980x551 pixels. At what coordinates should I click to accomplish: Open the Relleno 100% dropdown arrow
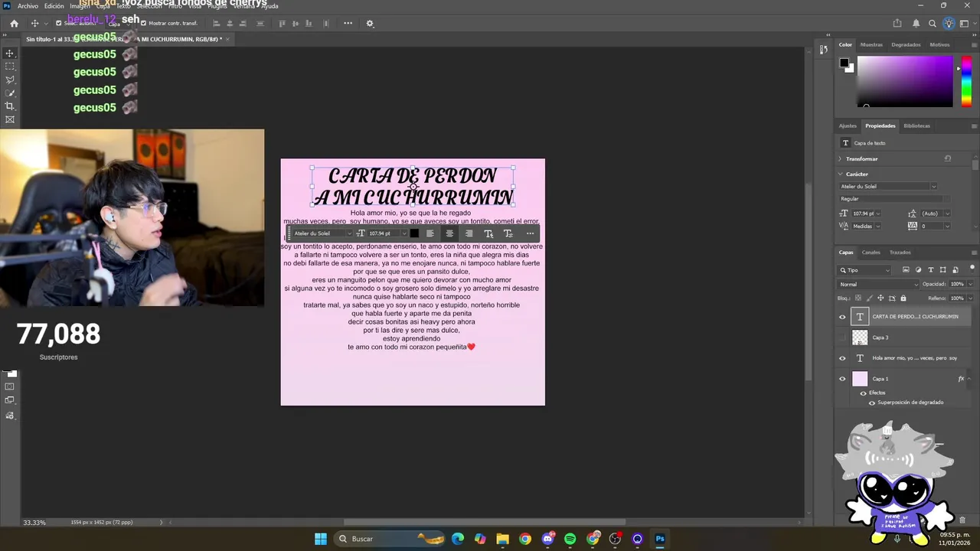click(x=970, y=298)
